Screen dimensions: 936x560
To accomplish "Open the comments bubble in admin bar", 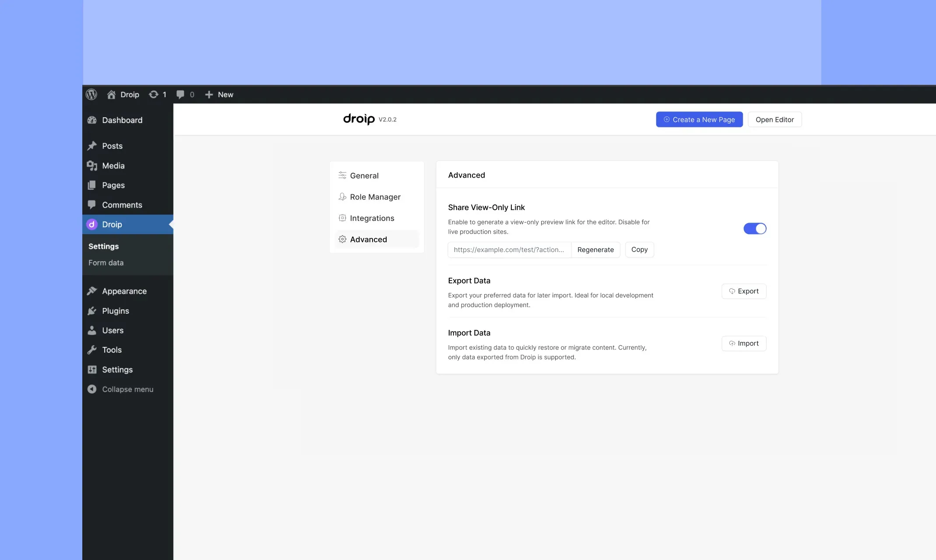I will [180, 94].
